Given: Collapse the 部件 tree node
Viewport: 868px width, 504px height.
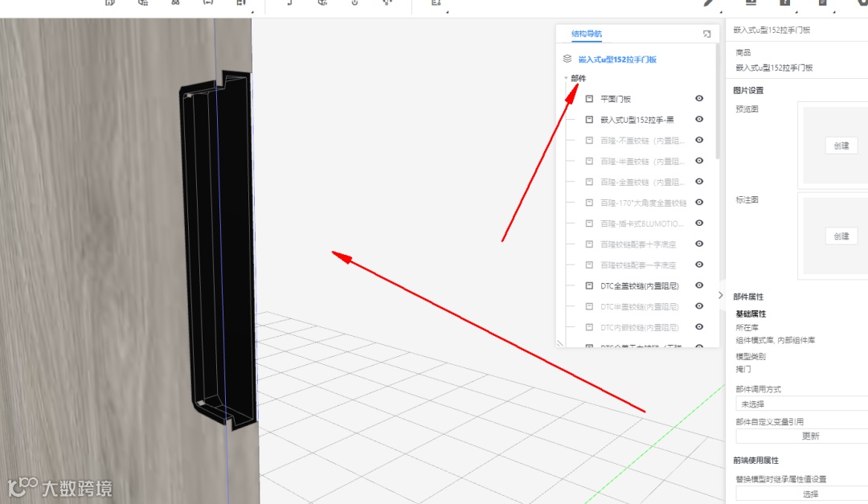Looking at the screenshot, I should pos(566,78).
